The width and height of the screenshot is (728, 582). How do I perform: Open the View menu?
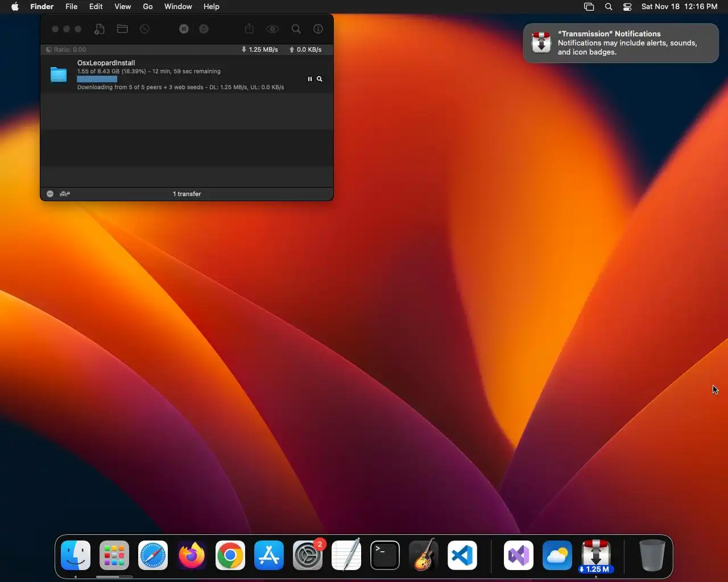click(x=123, y=7)
